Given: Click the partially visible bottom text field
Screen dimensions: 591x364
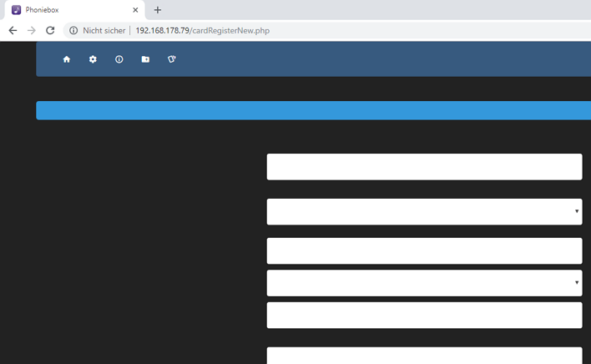Looking at the screenshot, I should [x=424, y=356].
